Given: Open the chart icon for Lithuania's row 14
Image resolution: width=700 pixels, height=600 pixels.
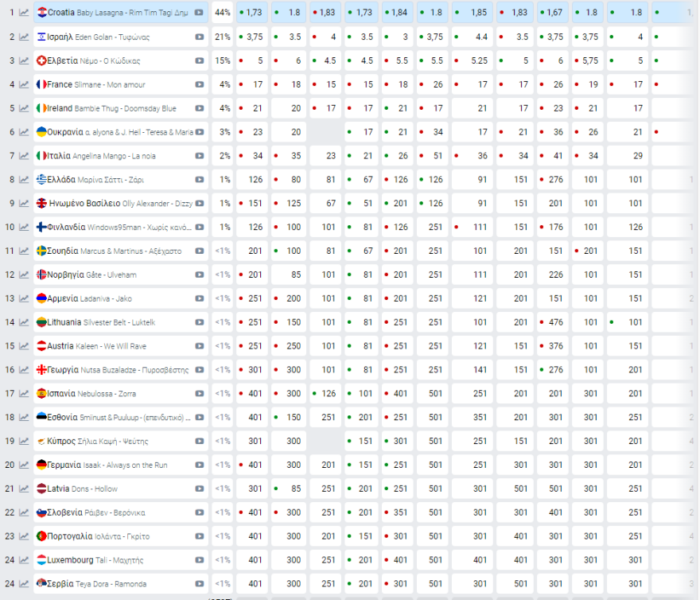Looking at the screenshot, I should [24, 322].
